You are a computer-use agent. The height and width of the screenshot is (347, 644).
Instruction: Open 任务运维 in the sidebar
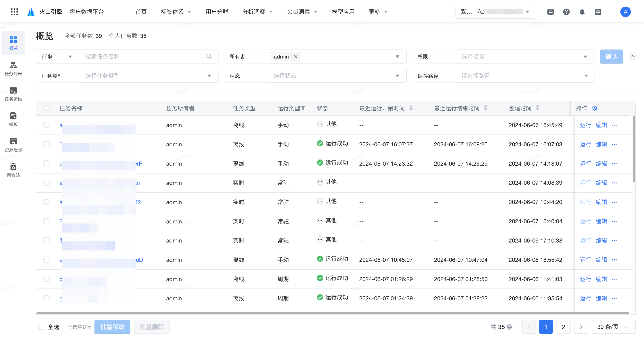(13, 94)
